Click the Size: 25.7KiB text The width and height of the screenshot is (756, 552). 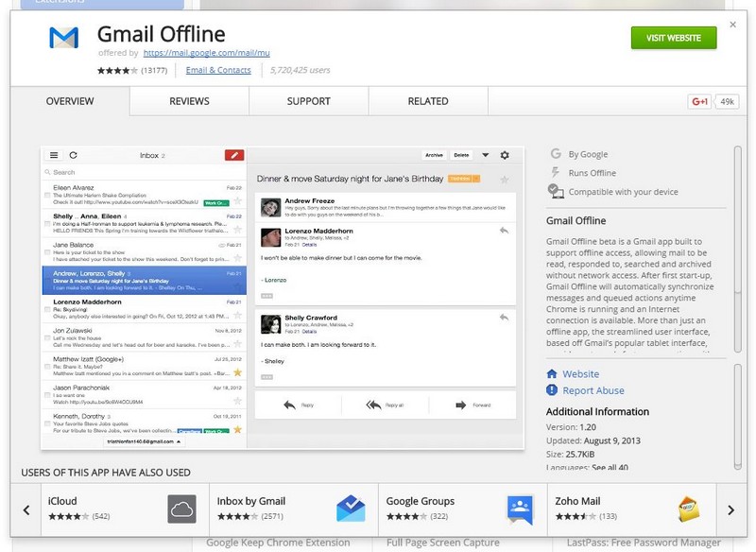tap(571, 454)
